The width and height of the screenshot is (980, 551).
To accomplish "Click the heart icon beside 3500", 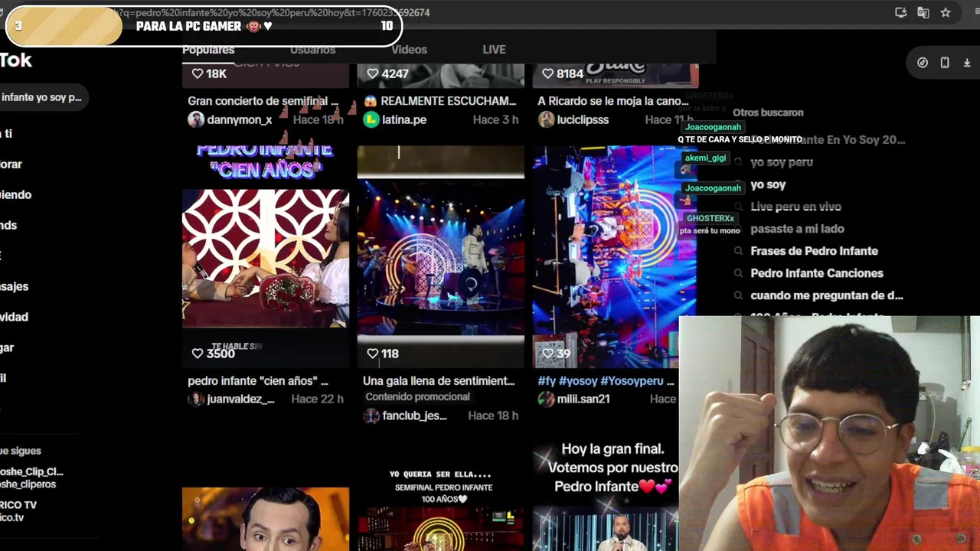I will point(198,354).
